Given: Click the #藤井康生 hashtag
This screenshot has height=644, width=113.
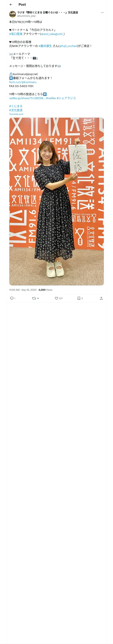Looking at the screenshot, I should pos(45,46).
